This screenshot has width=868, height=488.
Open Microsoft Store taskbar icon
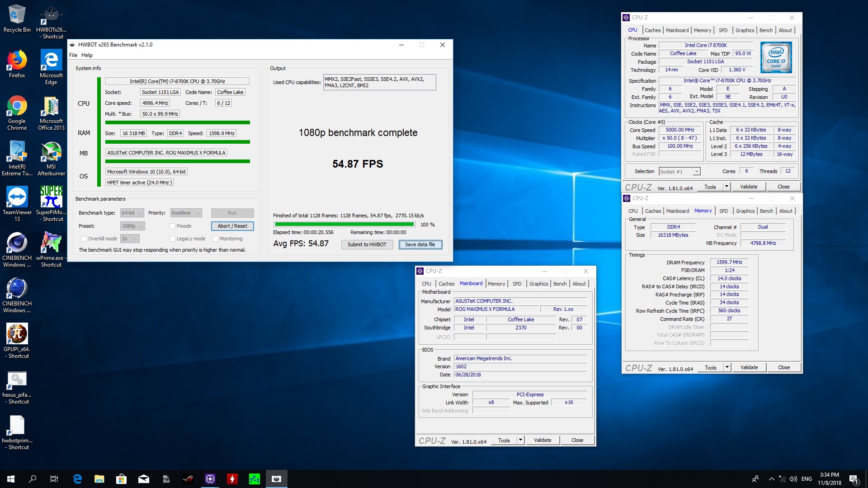[121, 479]
